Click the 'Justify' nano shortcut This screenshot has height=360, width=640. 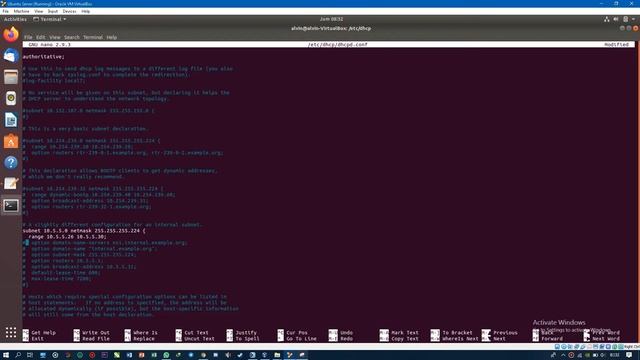point(242,333)
